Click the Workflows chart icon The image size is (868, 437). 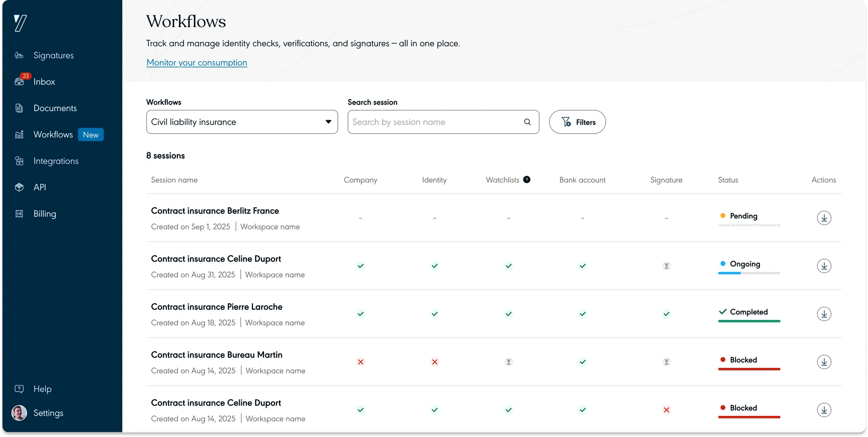tap(19, 134)
